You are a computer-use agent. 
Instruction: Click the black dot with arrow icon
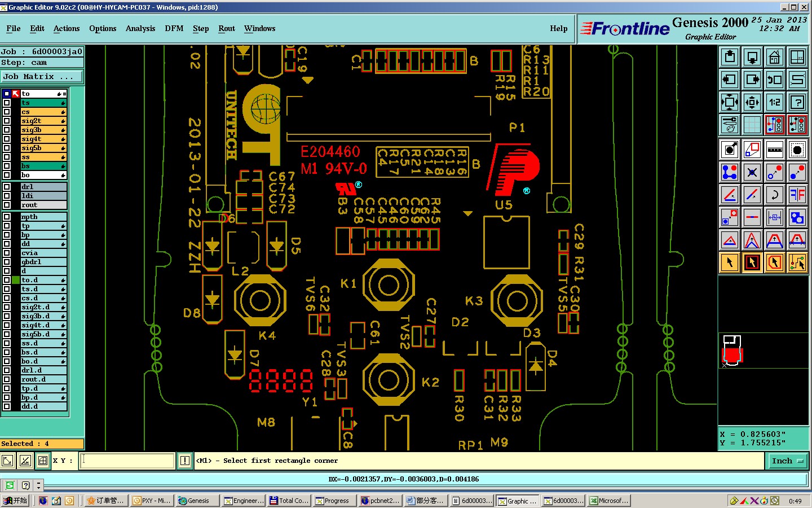(x=730, y=150)
